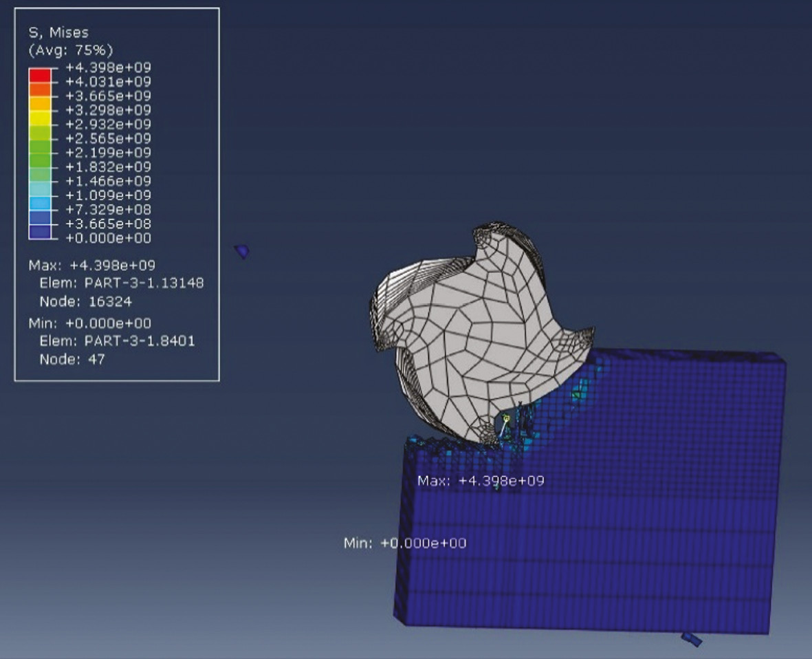Click 'Node: 16324' in the legend
This screenshot has height=659, width=812.
click(86, 301)
